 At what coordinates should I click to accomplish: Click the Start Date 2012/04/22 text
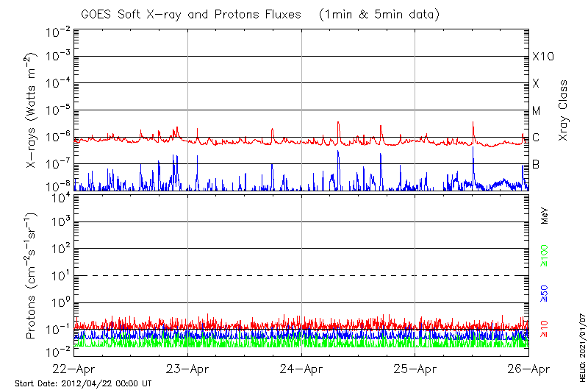pos(83,383)
